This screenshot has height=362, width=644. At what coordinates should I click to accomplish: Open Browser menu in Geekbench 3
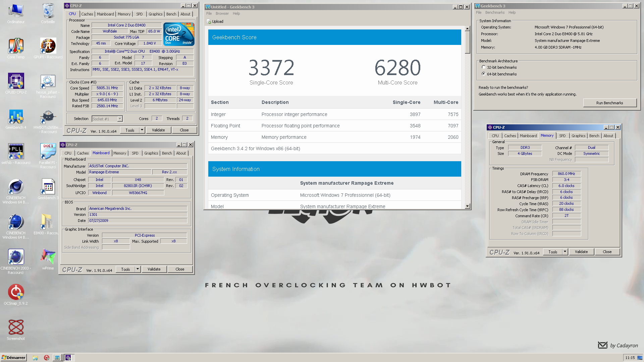click(222, 13)
